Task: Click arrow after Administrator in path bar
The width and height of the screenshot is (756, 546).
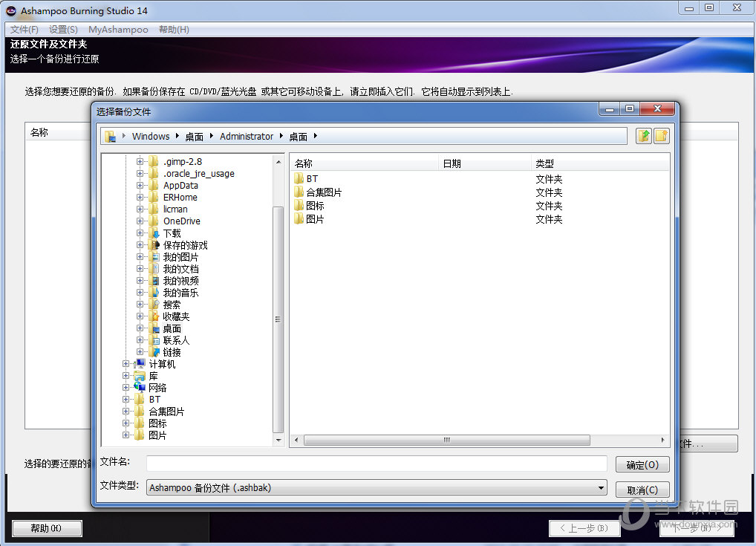Action: coord(281,136)
